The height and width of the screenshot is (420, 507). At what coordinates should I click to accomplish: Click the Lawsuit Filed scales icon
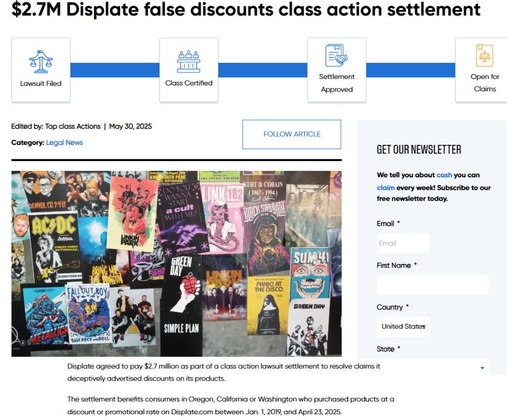click(x=41, y=62)
